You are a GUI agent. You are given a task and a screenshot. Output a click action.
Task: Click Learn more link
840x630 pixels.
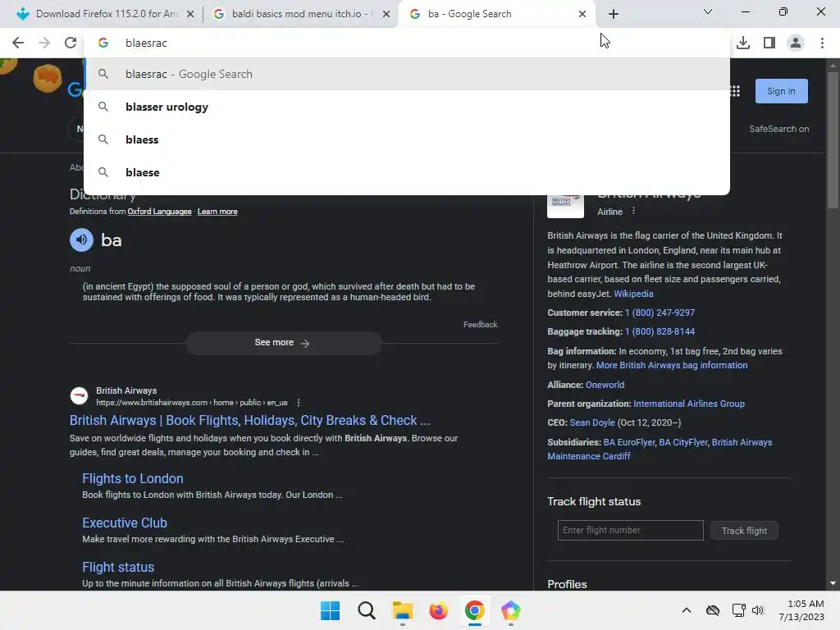[x=217, y=212]
